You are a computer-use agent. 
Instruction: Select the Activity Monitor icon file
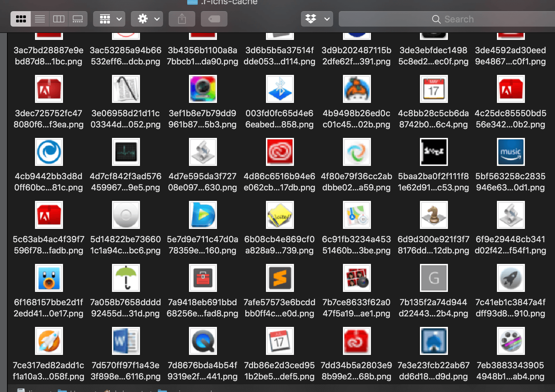(126, 152)
